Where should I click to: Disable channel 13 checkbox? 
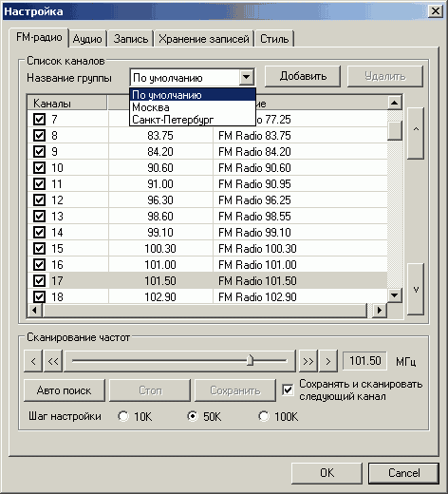pyautogui.click(x=39, y=217)
